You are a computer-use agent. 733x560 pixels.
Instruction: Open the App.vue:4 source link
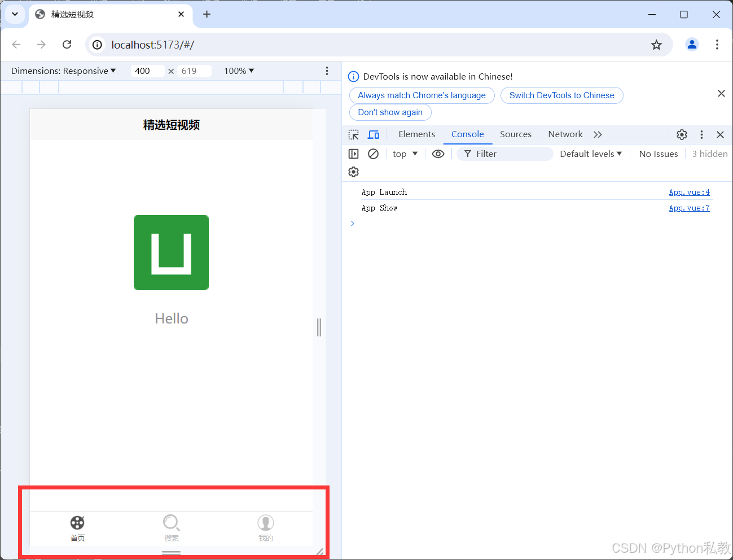pos(690,192)
